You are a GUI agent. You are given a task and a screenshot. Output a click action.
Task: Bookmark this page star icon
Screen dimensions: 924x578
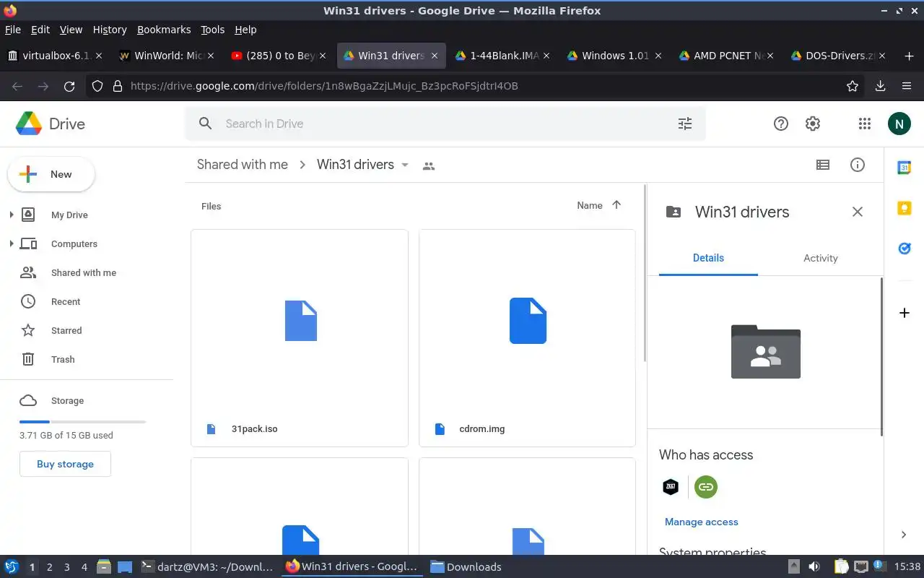[853, 86]
